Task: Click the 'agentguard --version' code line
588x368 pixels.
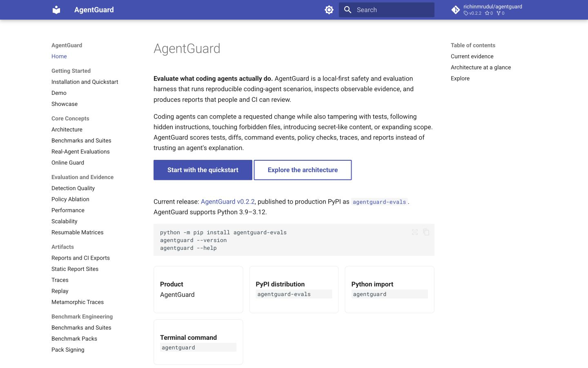Action: (x=193, y=240)
